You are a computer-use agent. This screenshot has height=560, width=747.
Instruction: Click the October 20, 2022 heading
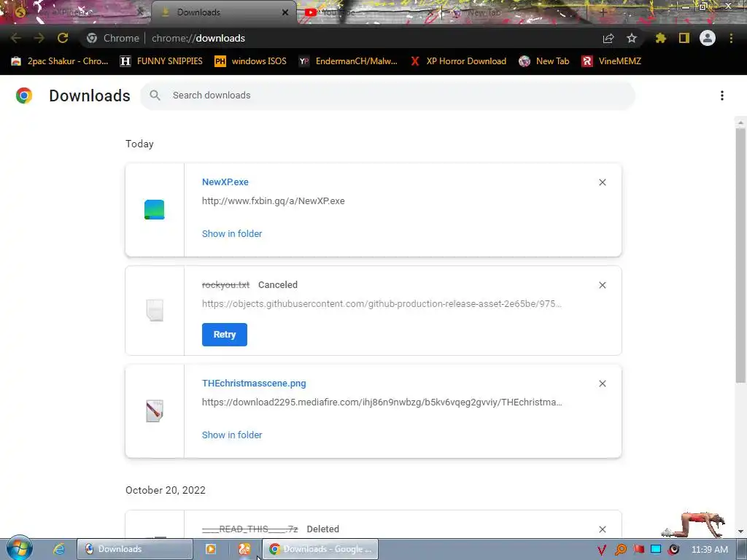166,490
